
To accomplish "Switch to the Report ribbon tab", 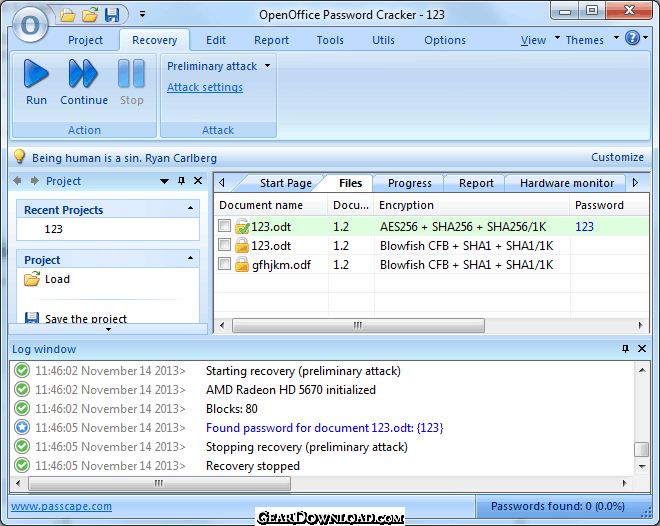I will pos(271,40).
